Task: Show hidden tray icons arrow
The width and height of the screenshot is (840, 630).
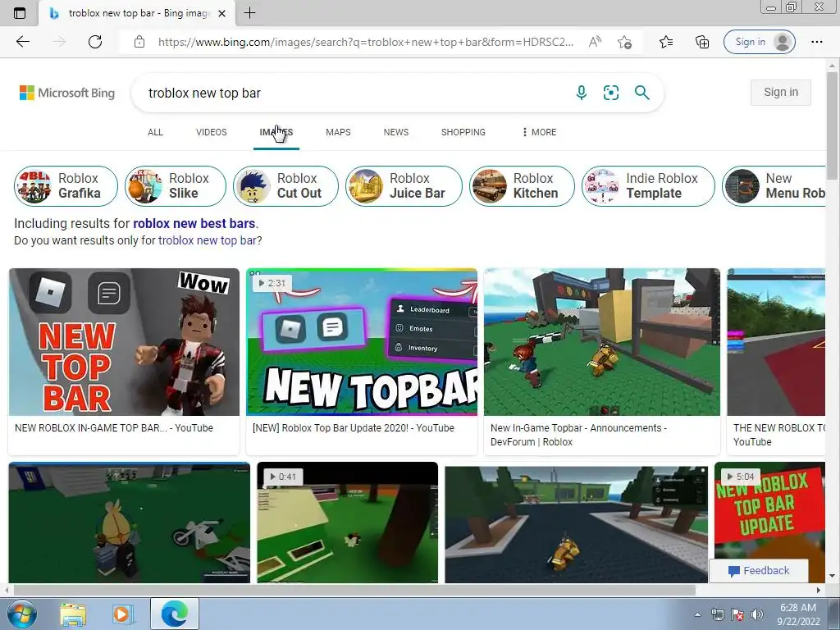Action: (x=697, y=614)
